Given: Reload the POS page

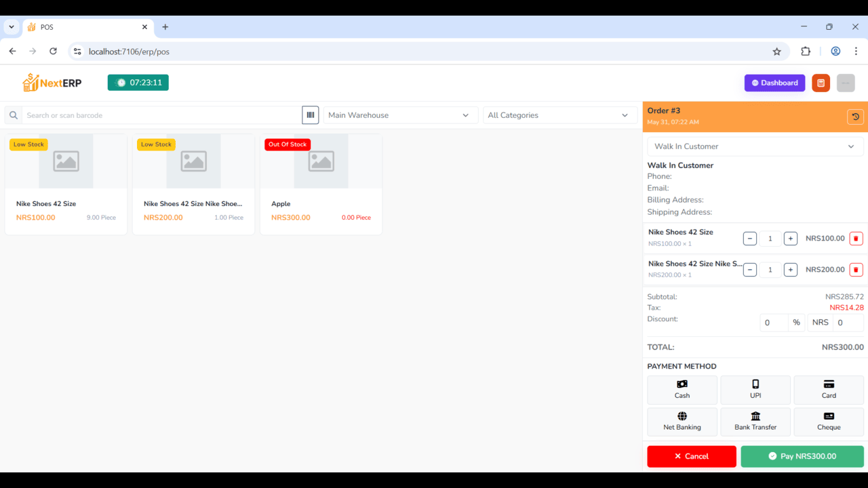Looking at the screenshot, I should pyautogui.click(x=53, y=52).
